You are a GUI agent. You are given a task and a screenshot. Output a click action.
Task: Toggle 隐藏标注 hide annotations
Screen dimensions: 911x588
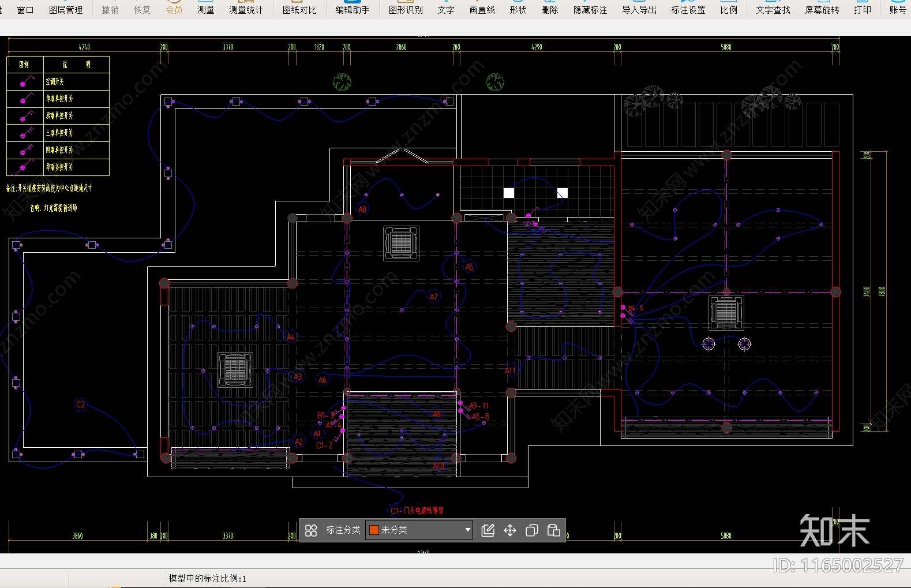point(590,10)
